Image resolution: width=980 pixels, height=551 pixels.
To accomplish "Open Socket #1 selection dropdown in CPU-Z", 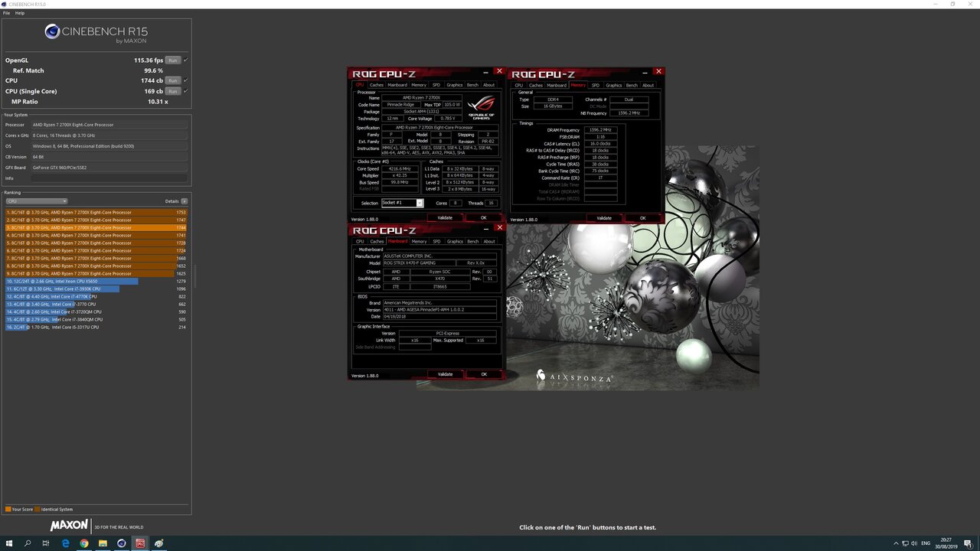I will (x=403, y=203).
